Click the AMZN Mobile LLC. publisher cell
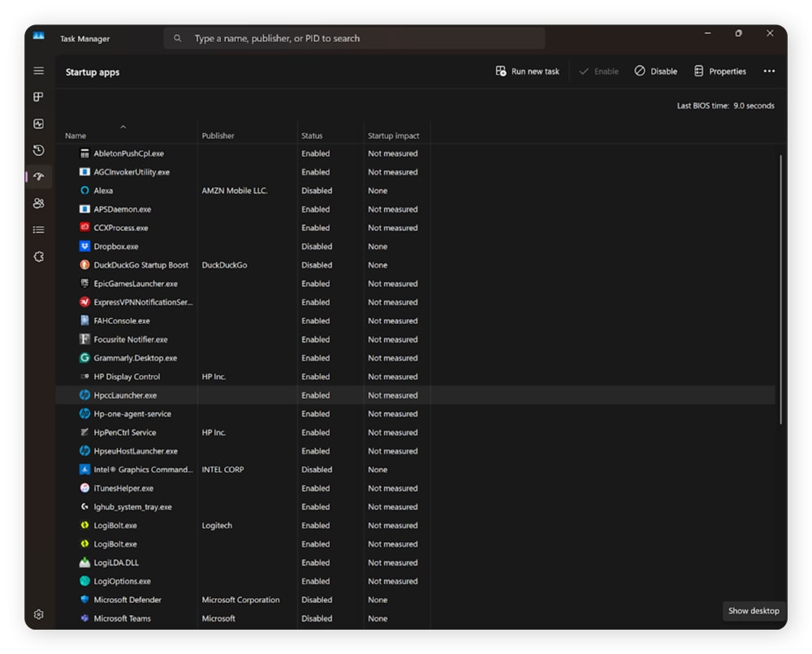The width and height of the screenshot is (812, 654). coord(235,191)
